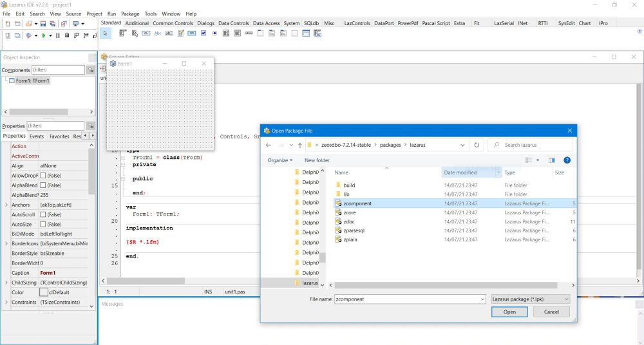Click the Step Over icon
Viewport: 644px width, 345px height.
[x=86, y=36]
